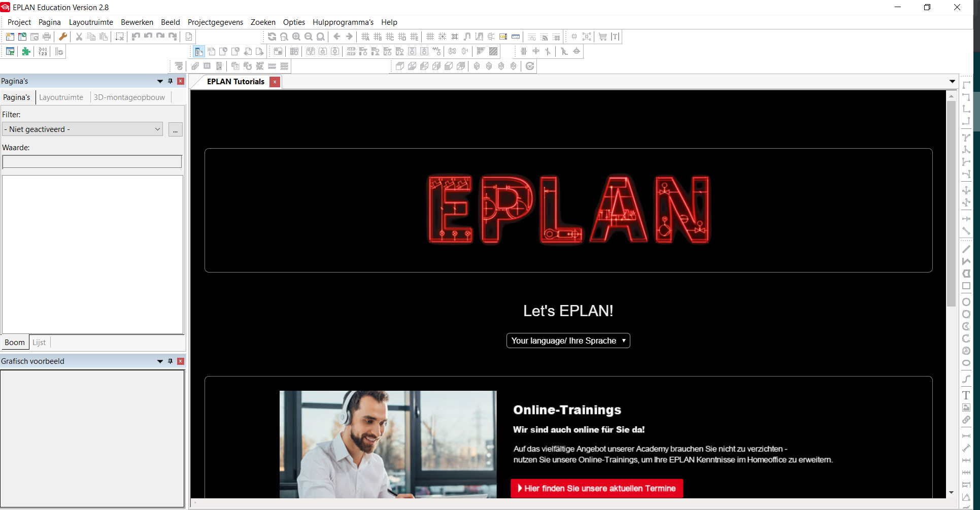Toggle the grid display icon

pyautogui.click(x=430, y=37)
